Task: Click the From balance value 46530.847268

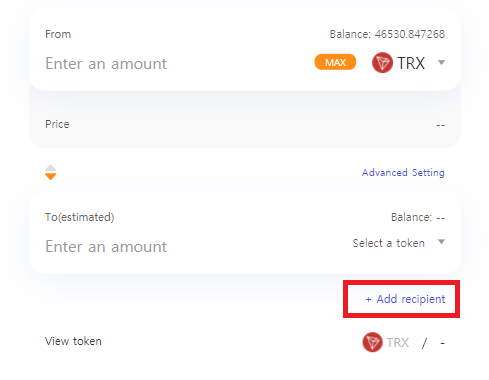Action: 410,34
